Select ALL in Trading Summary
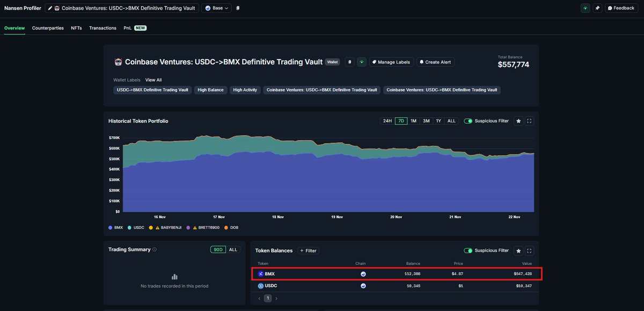This screenshot has height=311, width=644. (x=233, y=249)
